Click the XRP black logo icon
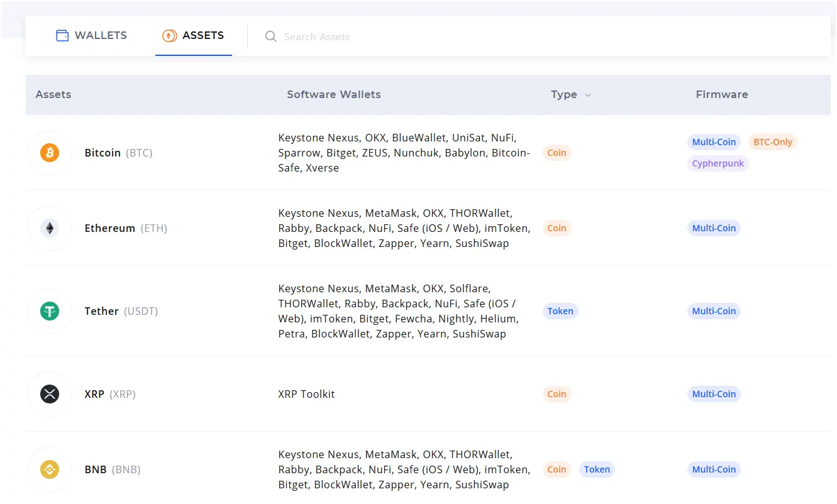Screen dimensions: 837x504 point(50,394)
